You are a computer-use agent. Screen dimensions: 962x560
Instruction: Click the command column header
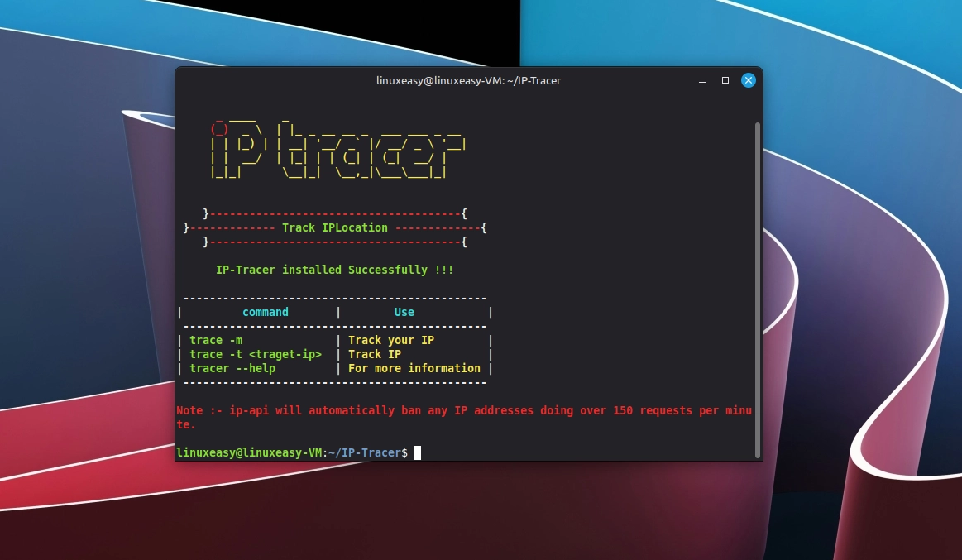[x=265, y=312]
